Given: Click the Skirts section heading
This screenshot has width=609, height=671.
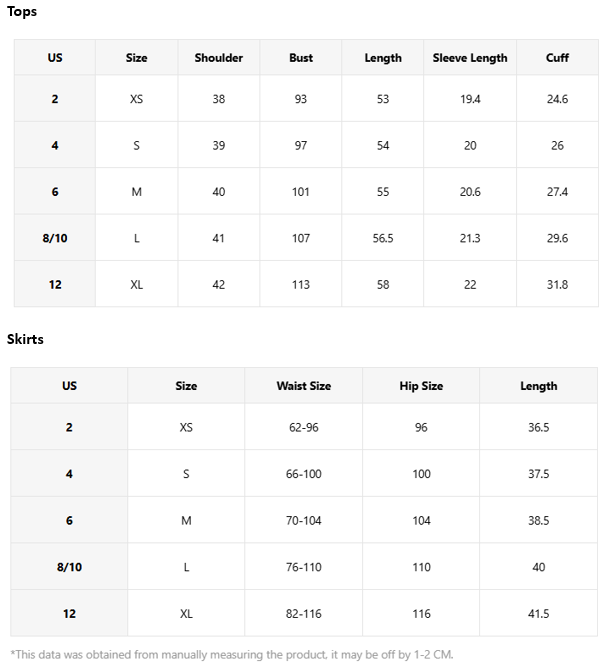Looking at the screenshot, I should pyautogui.click(x=25, y=339).
